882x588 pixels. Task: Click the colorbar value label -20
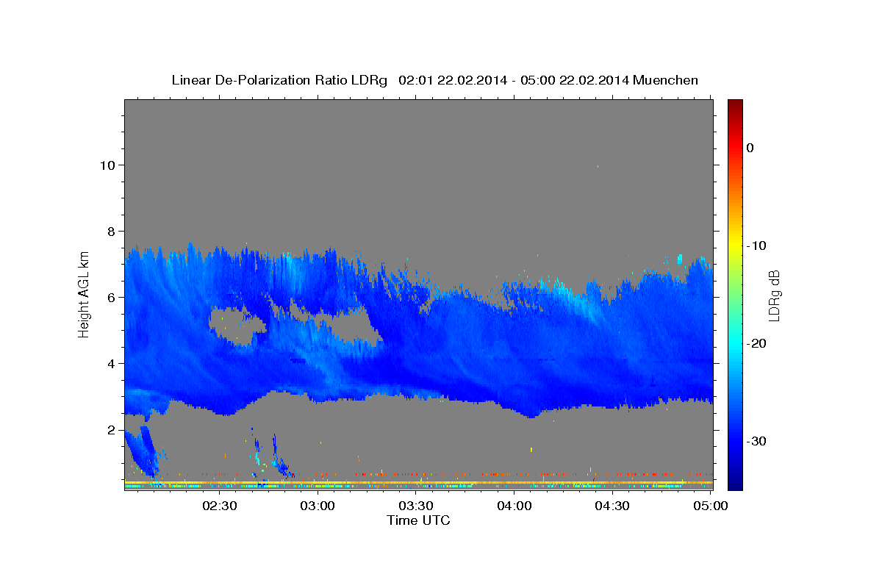click(756, 343)
